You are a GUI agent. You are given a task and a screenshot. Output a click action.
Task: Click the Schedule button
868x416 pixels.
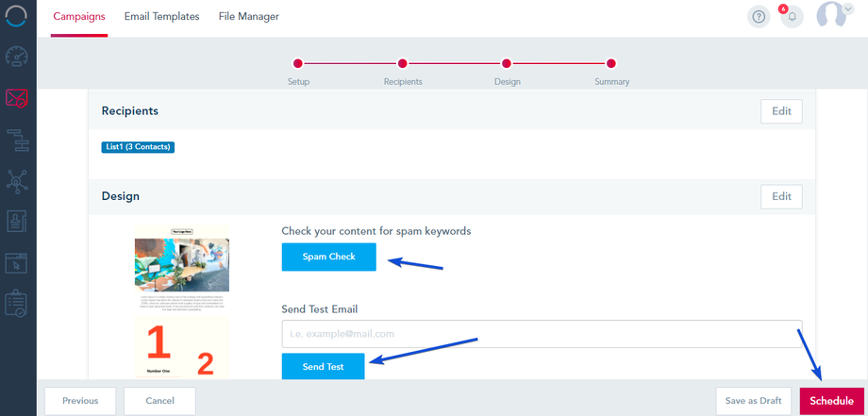coord(831,401)
